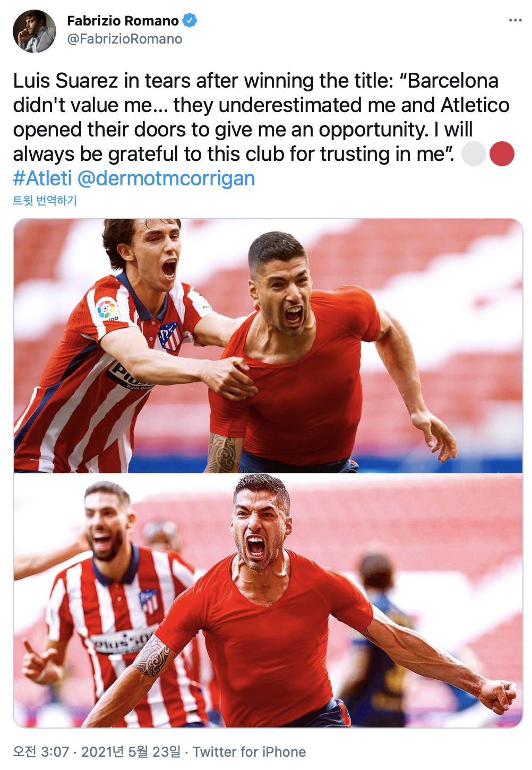
Task: Open the top photo with two players
Action: pos(268,346)
